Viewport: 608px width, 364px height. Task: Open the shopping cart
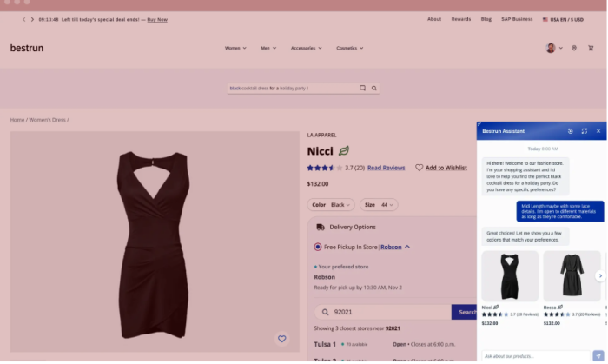(x=591, y=48)
